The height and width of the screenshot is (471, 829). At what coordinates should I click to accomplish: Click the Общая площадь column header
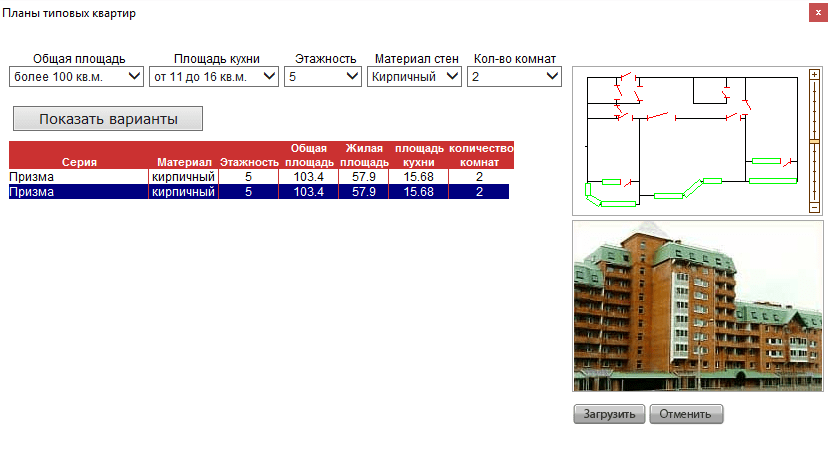[309, 155]
